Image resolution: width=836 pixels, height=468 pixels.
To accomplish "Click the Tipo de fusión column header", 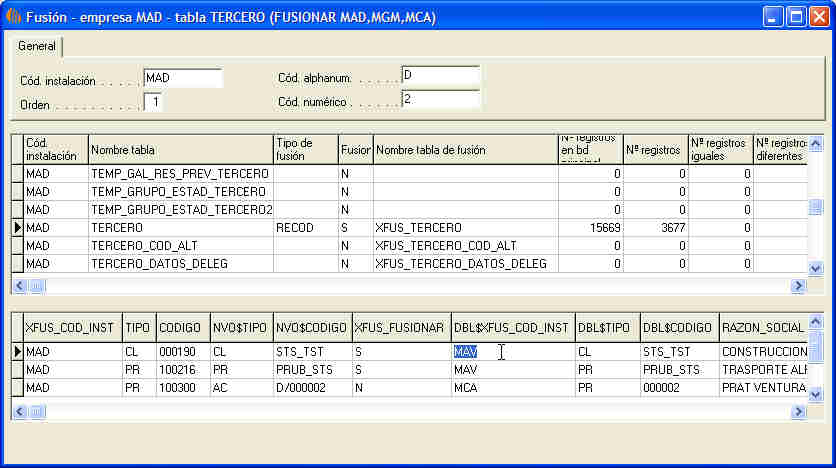I will 305,150.
